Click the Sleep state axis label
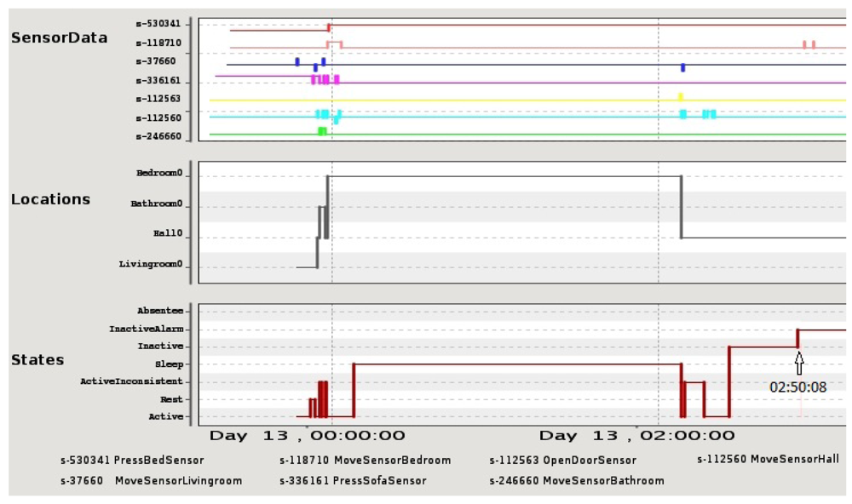 (169, 364)
